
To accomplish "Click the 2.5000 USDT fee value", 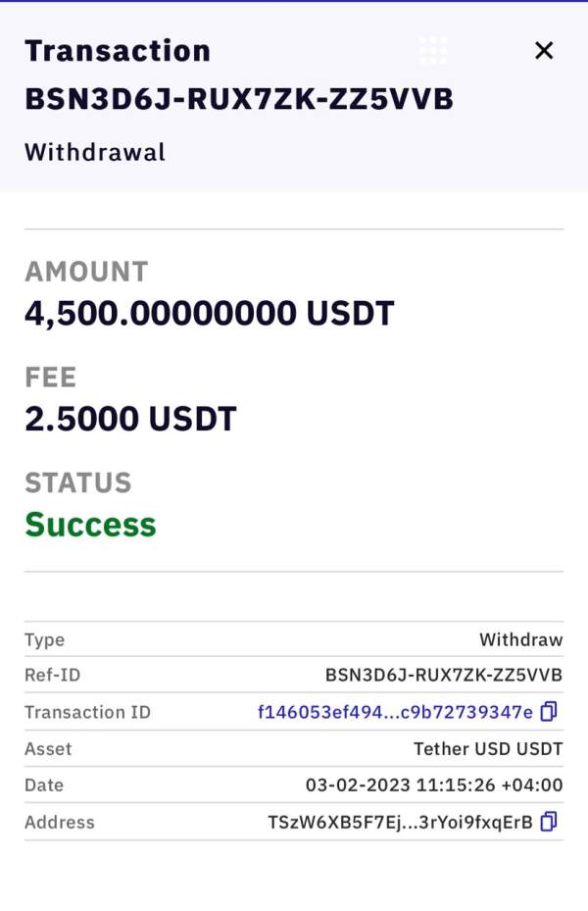I will click(x=130, y=419).
